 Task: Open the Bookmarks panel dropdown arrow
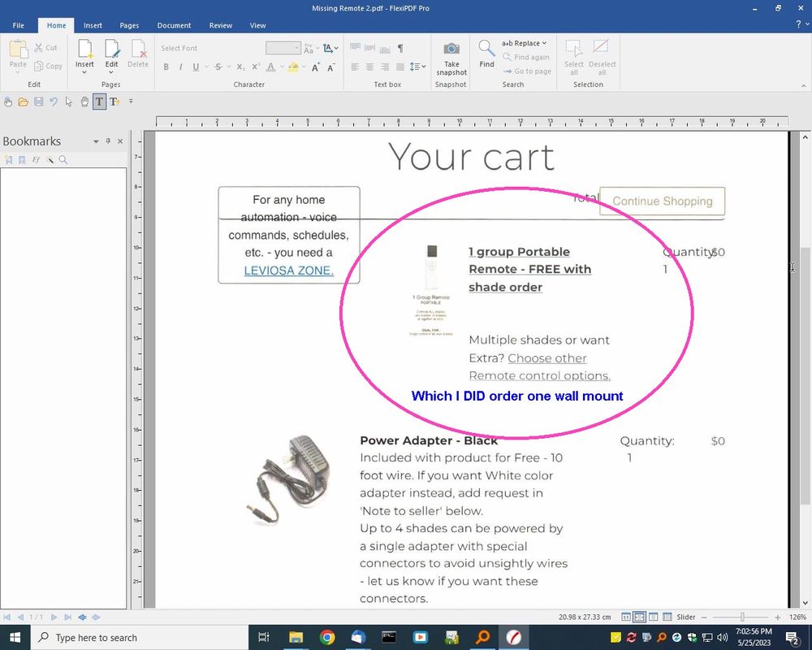pyautogui.click(x=96, y=141)
